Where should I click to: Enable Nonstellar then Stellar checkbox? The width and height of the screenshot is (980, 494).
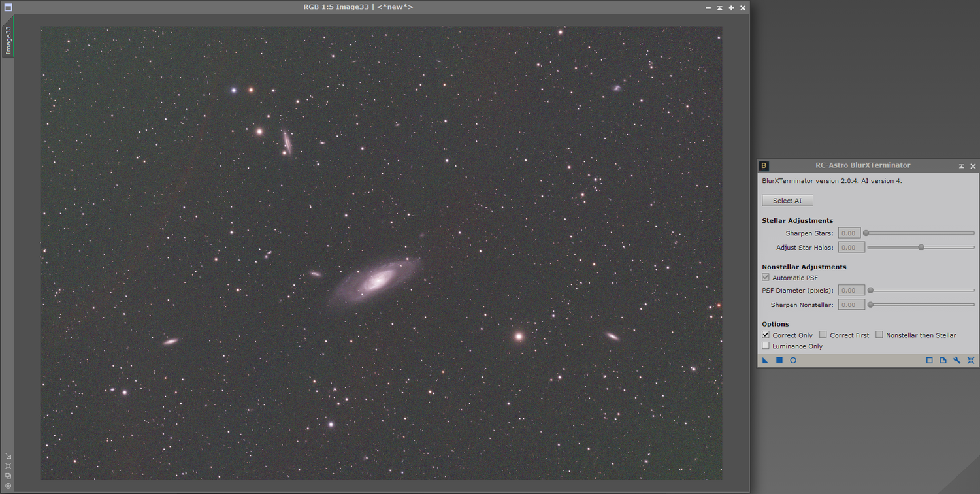pyautogui.click(x=879, y=335)
